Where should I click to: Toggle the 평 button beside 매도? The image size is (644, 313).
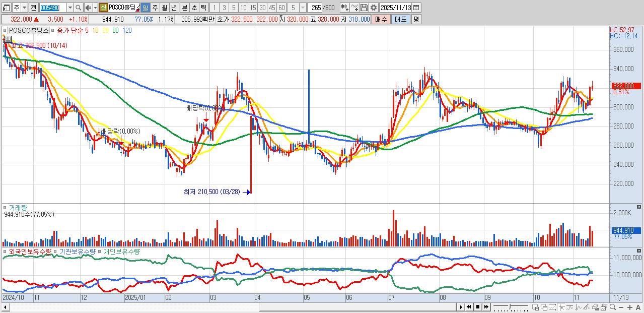[416, 19]
